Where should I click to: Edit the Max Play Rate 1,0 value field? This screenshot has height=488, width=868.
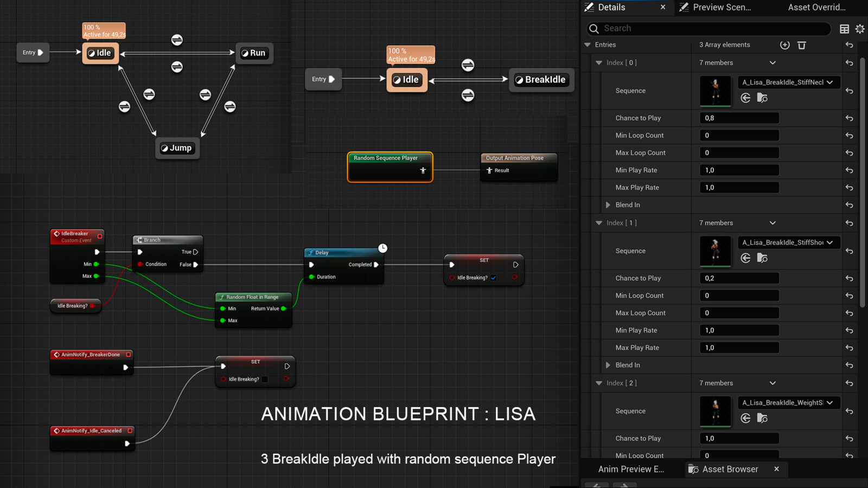coord(738,187)
